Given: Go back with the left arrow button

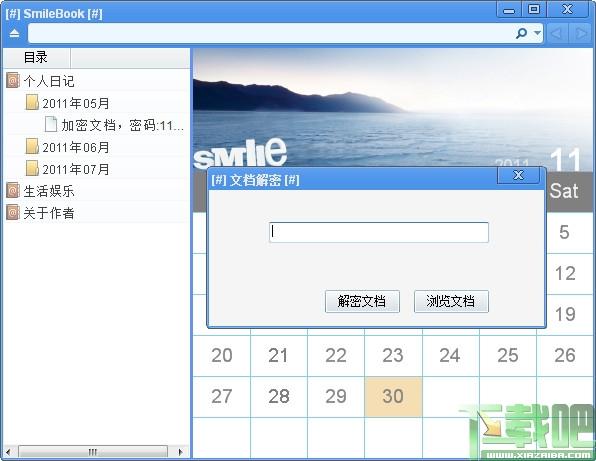Looking at the screenshot, I should click(x=557, y=33).
